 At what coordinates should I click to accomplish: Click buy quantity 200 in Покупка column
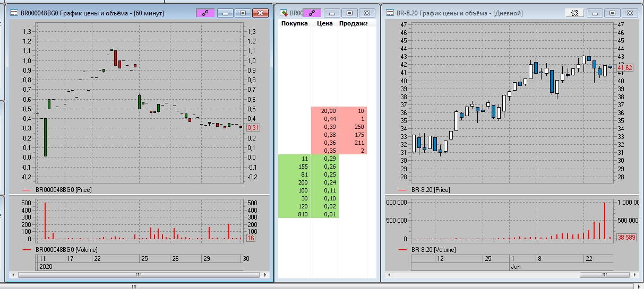(x=295, y=182)
